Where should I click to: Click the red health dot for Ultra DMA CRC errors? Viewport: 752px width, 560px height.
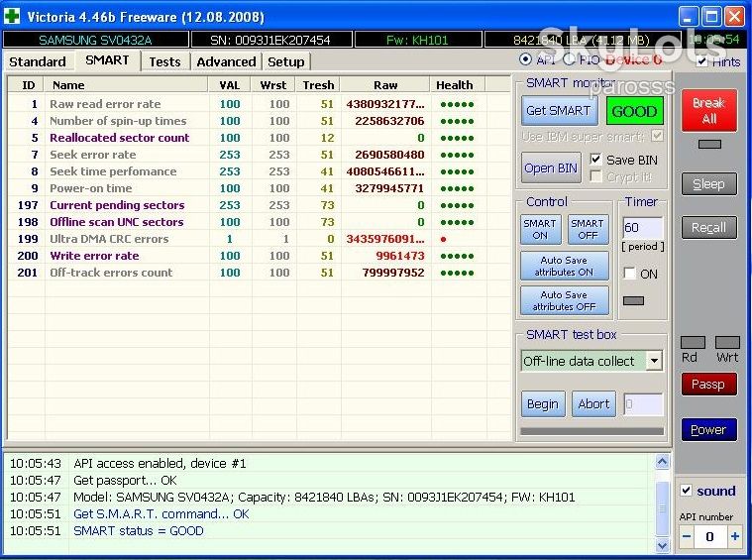click(x=443, y=239)
